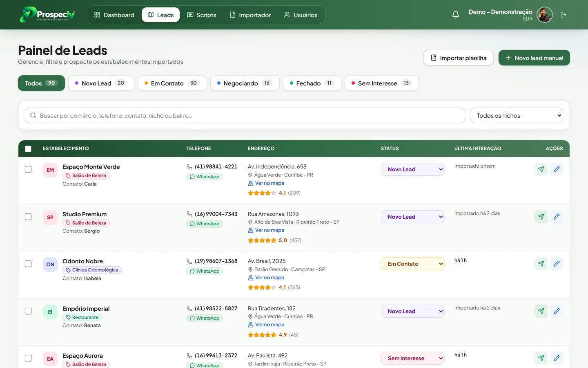The height and width of the screenshot is (368, 588).
Task: Edit the Espaço Monte Verde lead
Action: click(x=557, y=169)
